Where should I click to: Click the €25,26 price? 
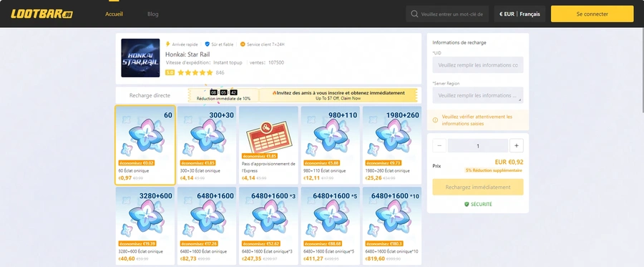click(374, 178)
